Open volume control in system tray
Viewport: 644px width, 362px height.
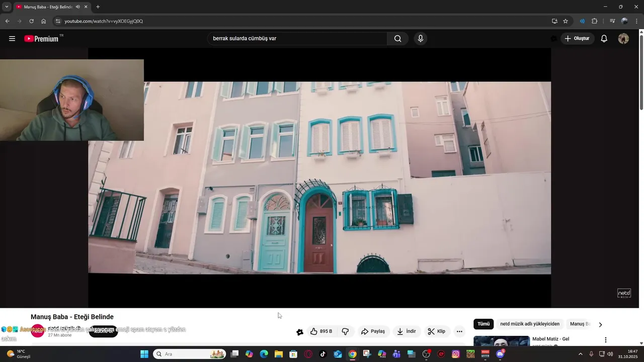(x=610, y=354)
